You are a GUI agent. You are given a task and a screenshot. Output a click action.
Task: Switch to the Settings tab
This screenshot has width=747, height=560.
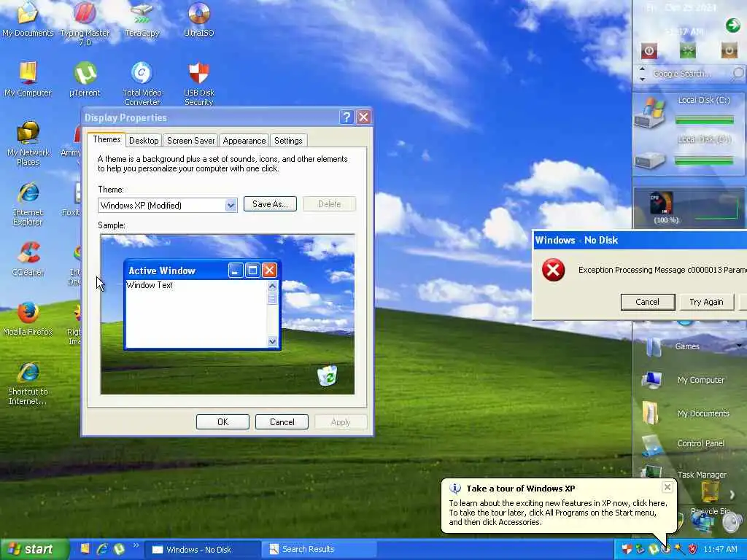point(288,141)
